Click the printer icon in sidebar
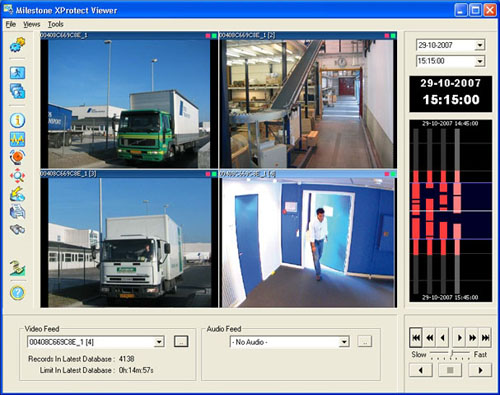The image size is (500, 395). [17, 212]
